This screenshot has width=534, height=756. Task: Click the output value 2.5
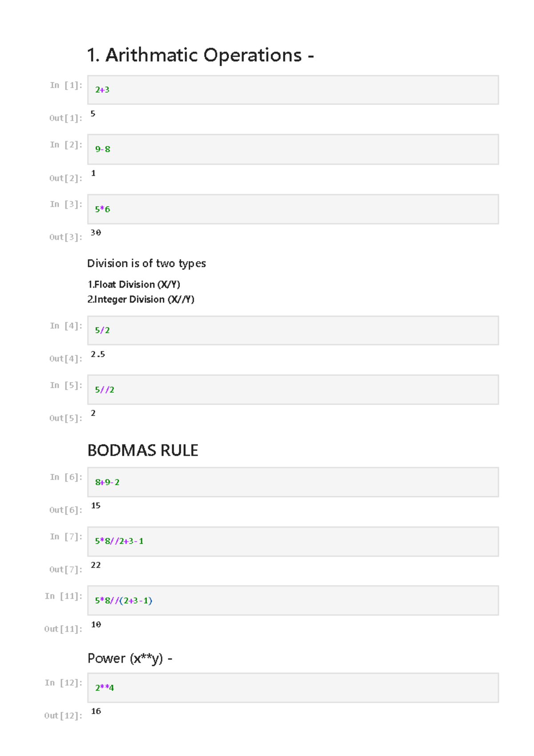(x=98, y=354)
